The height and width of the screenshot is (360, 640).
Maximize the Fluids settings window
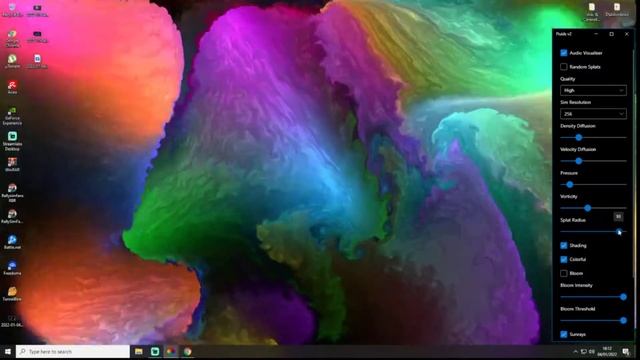(611, 34)
